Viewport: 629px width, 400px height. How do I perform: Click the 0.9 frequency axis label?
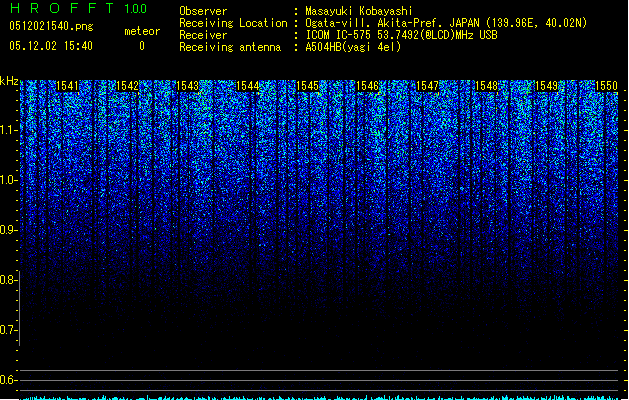pos(8,230)
